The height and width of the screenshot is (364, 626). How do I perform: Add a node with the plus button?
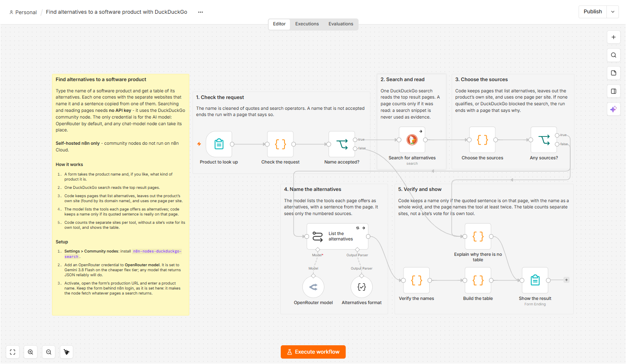614,37
